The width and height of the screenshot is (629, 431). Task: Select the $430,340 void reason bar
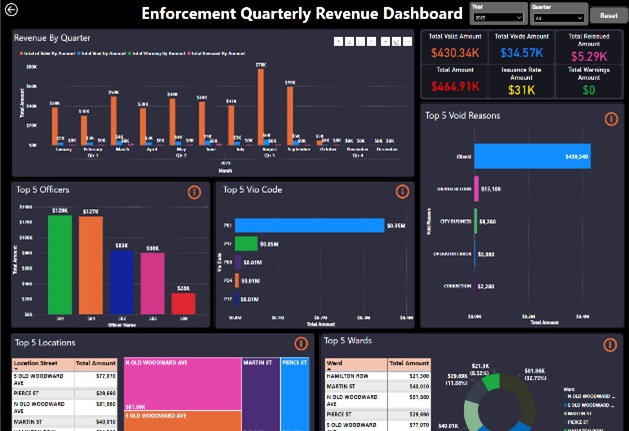pos(532,156)
